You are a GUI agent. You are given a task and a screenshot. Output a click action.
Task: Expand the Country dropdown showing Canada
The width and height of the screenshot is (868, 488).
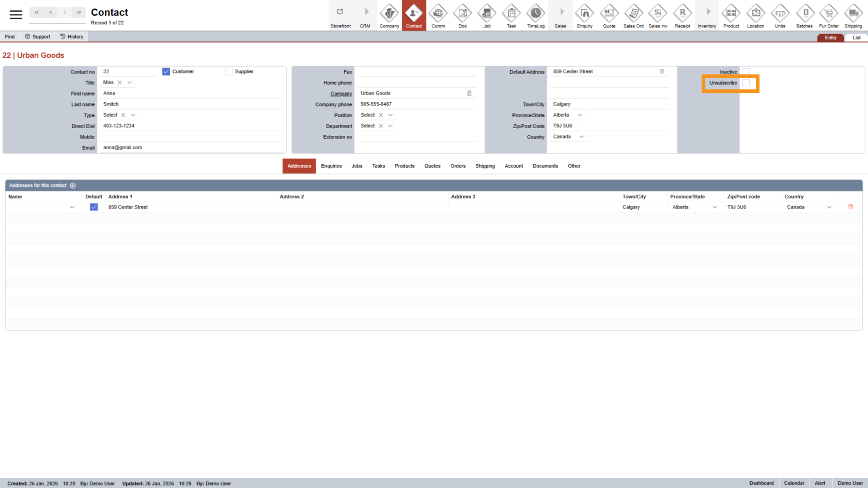click(x=582, y=136)
